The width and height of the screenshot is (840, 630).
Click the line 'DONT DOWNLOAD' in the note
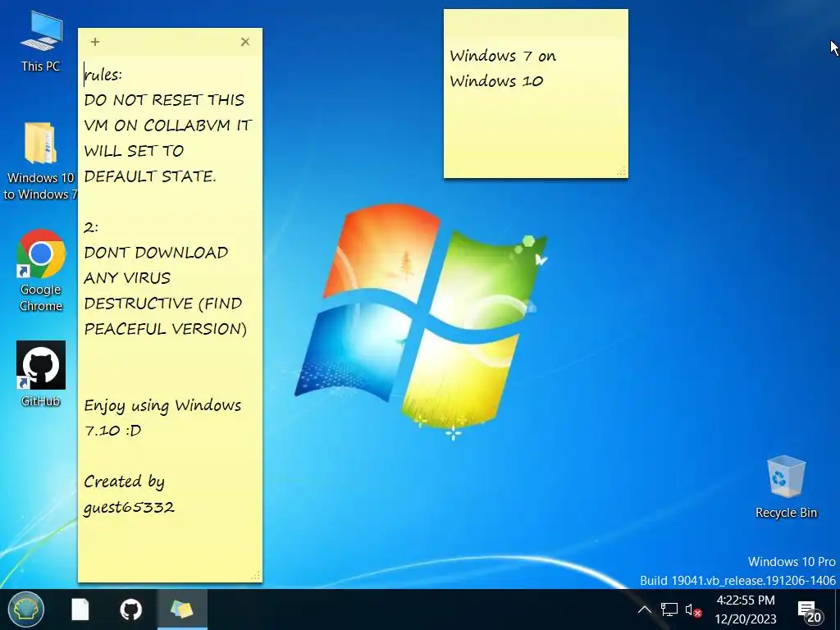156,253
